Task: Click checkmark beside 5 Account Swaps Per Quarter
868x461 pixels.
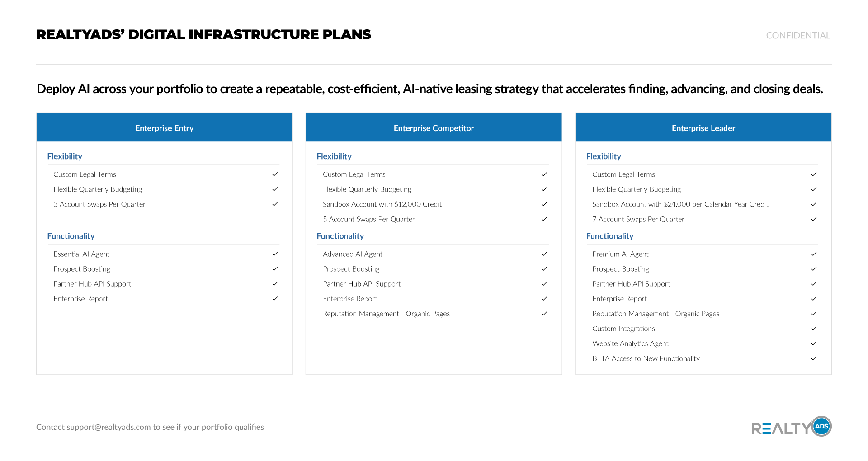Action: click(x=544, y=219)
